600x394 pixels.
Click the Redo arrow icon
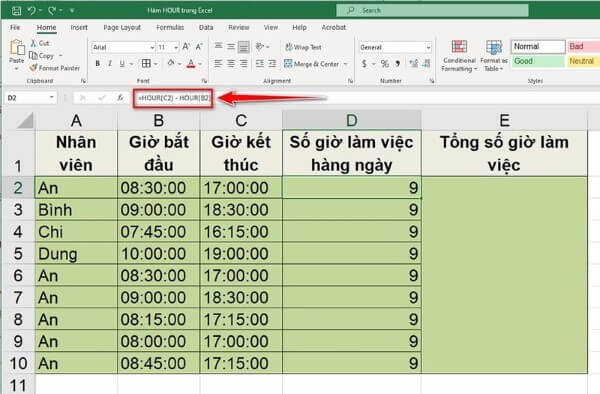coord(52,11)
